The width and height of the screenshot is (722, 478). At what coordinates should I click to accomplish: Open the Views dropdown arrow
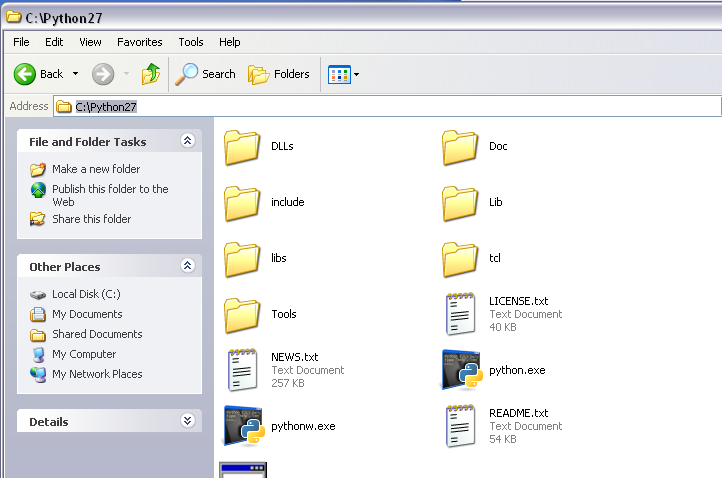coord(356,74)
